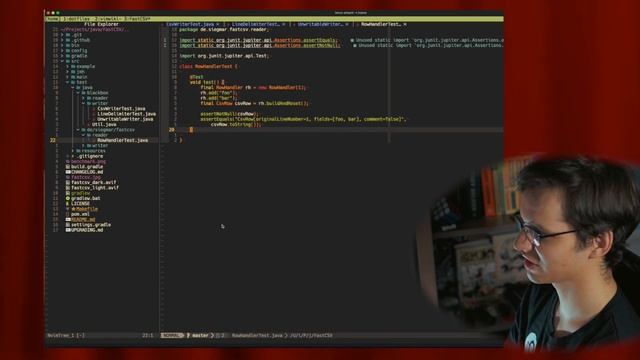This screenshot has width=640, height=360.
Task: Switch to CsvWriterTest.java buffer tab
Action: coord(190,24)
